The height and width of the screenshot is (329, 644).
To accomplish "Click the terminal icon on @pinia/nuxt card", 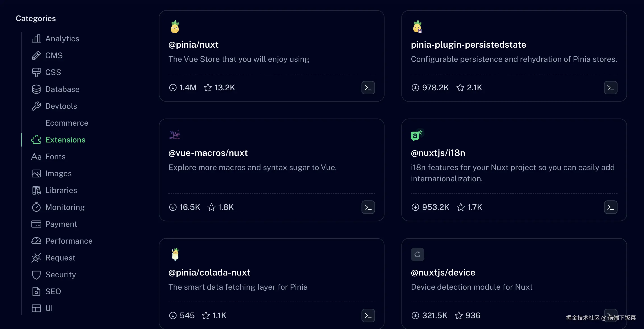I will pos(368,88).
